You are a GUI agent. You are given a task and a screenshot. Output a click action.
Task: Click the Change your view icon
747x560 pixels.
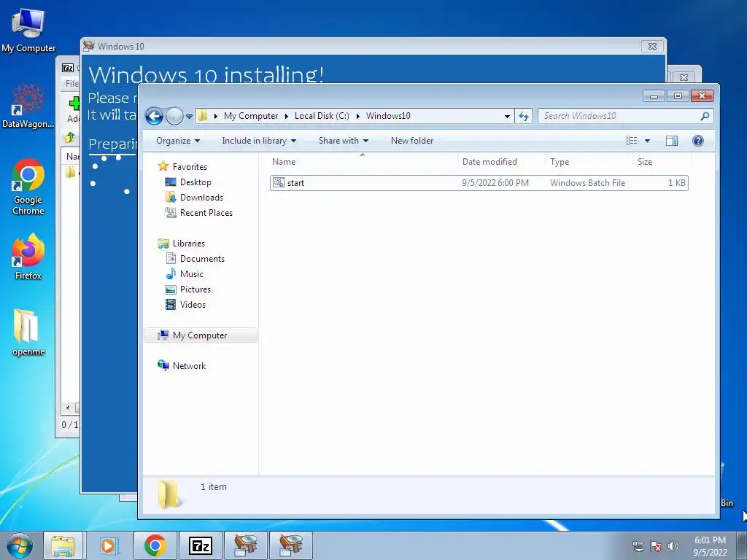(x=631, y=141)
